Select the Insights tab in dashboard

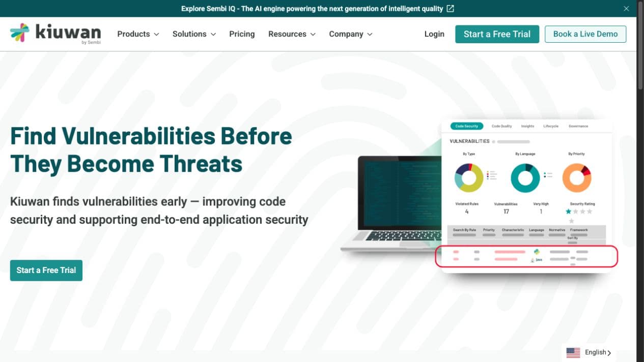pos(527,126)
